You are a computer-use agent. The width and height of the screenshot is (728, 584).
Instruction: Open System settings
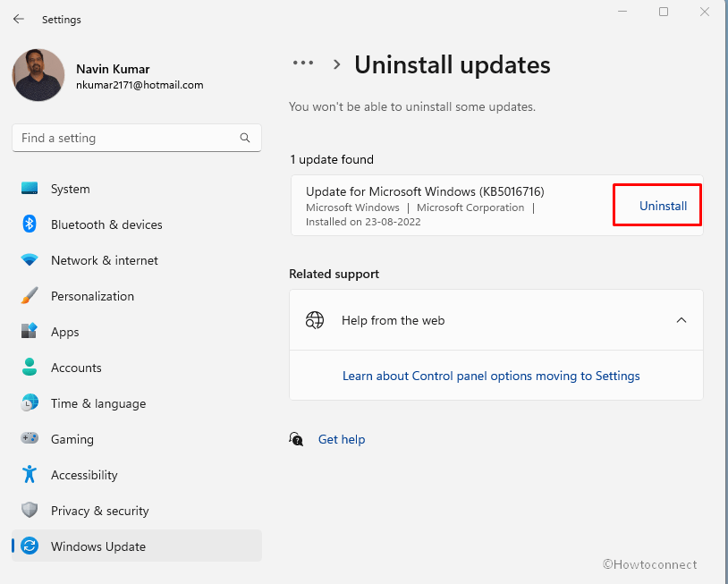[x=137, y=189]
